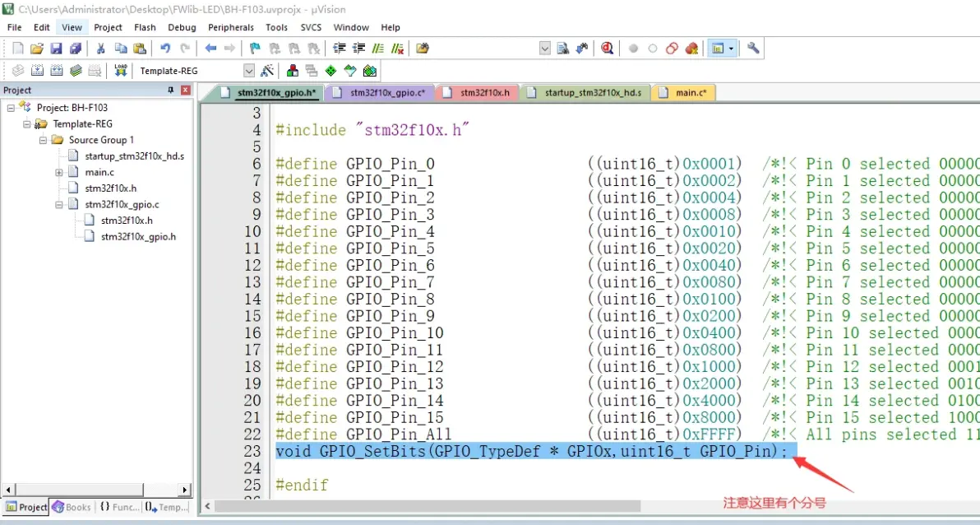980x525 pixels.
Task: Navigate backwards with blue left arrow
Action: [x=210, y=49]
